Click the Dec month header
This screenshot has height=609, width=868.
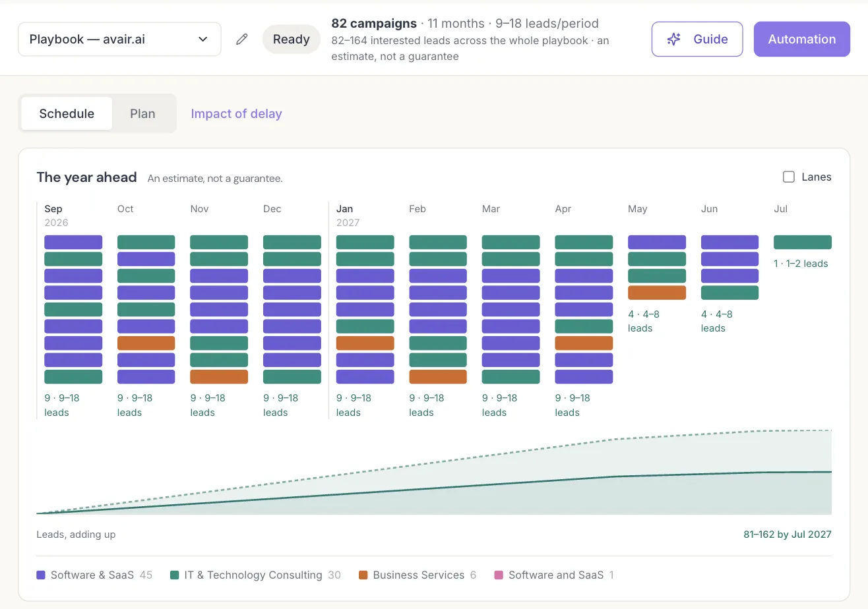pyautogui.click(x=272, y=209)
